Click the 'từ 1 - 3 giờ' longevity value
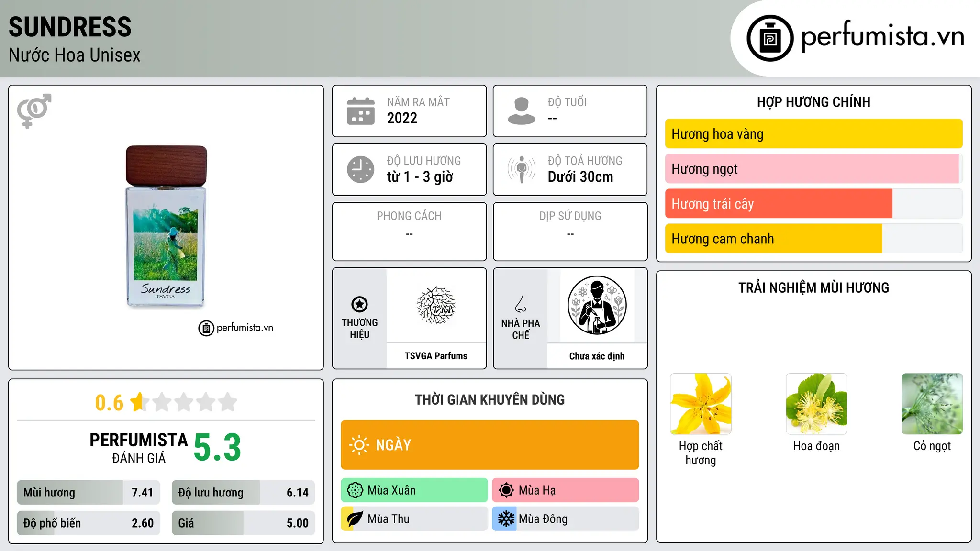 tap(420, 177)
